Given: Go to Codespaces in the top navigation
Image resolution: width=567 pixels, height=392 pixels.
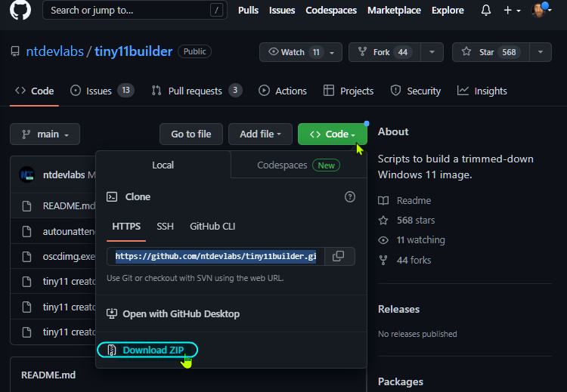Looking at the screenshot, I should point(331,10).
